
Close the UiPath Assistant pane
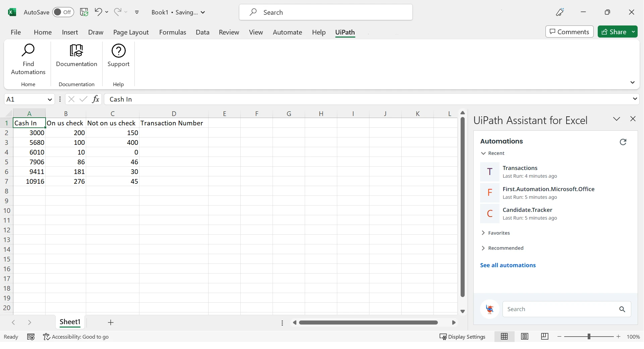pos(633,119)
